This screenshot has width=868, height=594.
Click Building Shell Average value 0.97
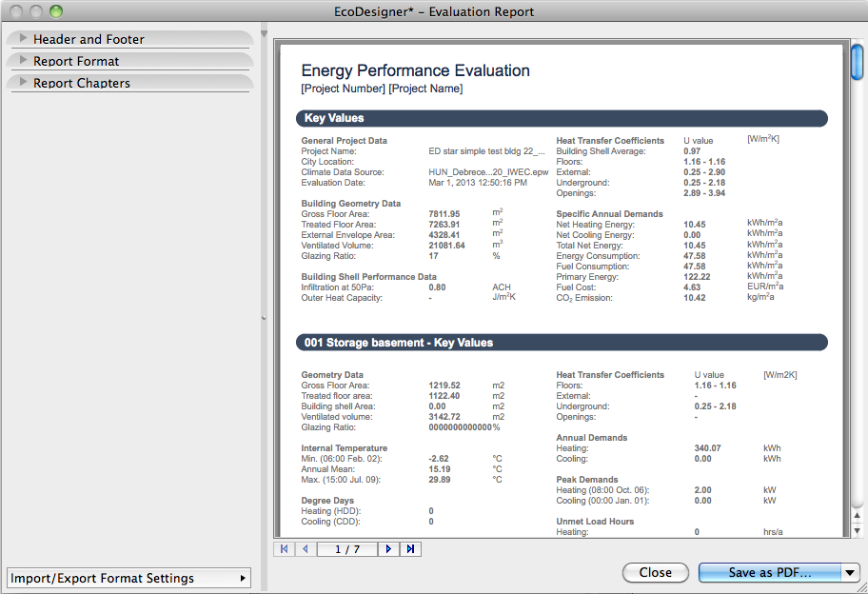point(692,151)
